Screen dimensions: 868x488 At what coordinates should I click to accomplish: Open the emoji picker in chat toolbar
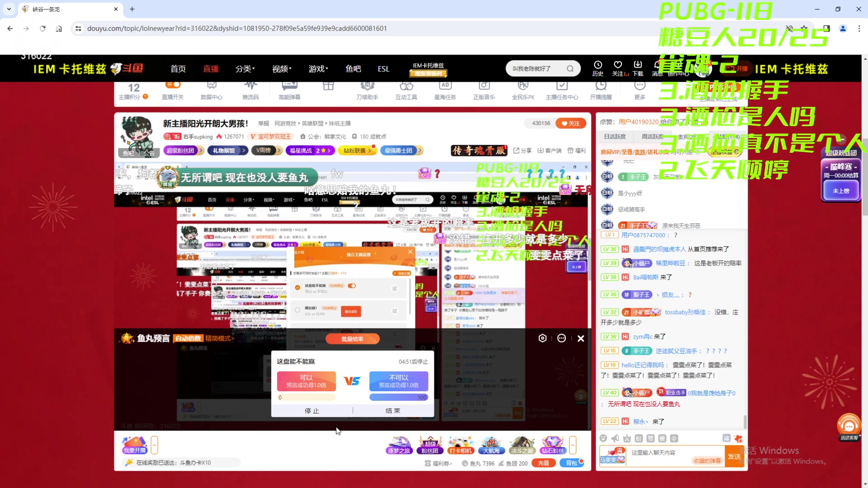[603, 438]
